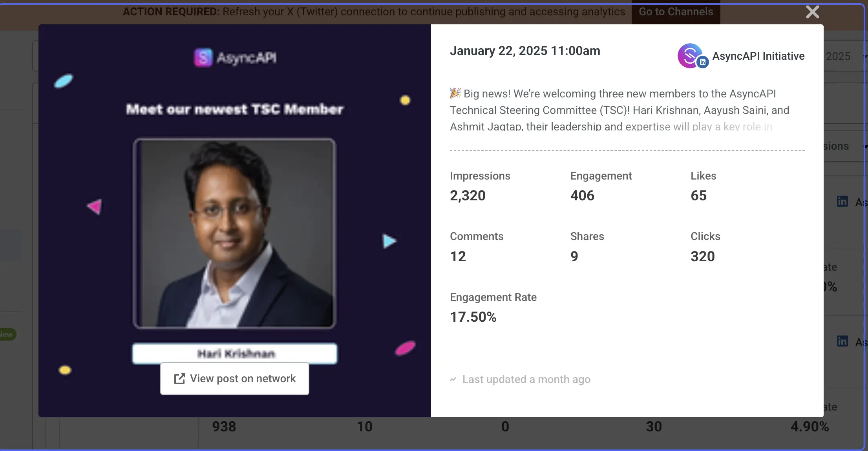Click the LinkedIn icon beside the first background post
Image resolution: width=868 pixels, height=451 pixels.
point(842,201)
